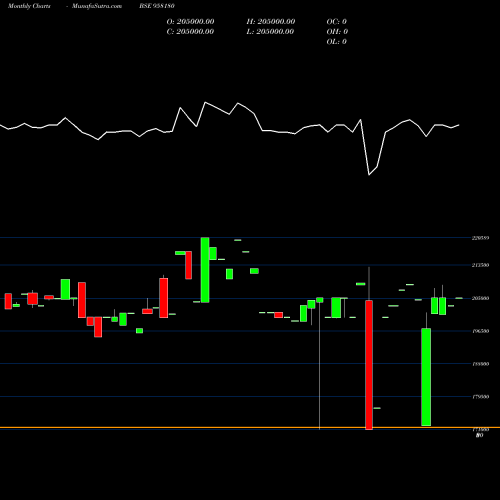Click the tallest green candlestick rising from the orange line
Screen dimensions: 500x500
point(426,377)
